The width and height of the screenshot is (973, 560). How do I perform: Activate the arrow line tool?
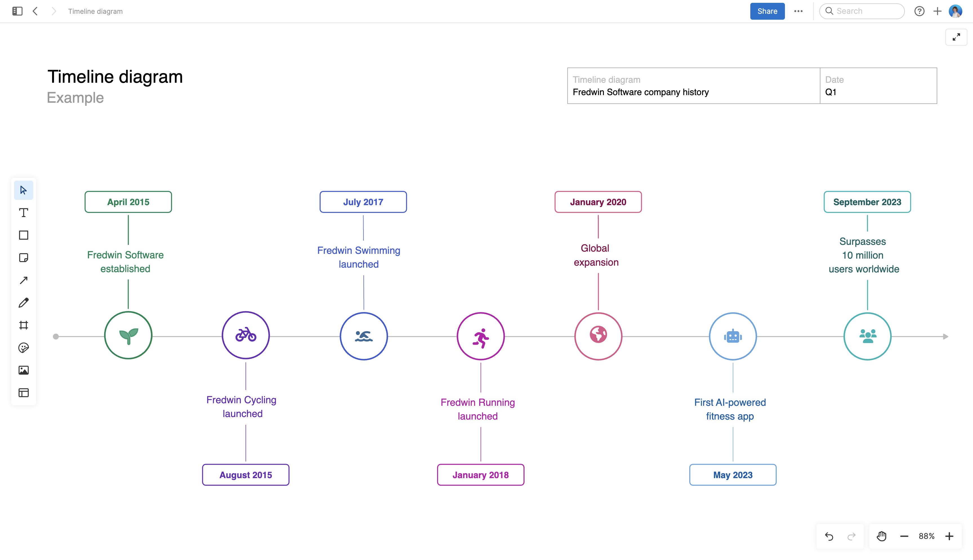(x=23, y=280)
